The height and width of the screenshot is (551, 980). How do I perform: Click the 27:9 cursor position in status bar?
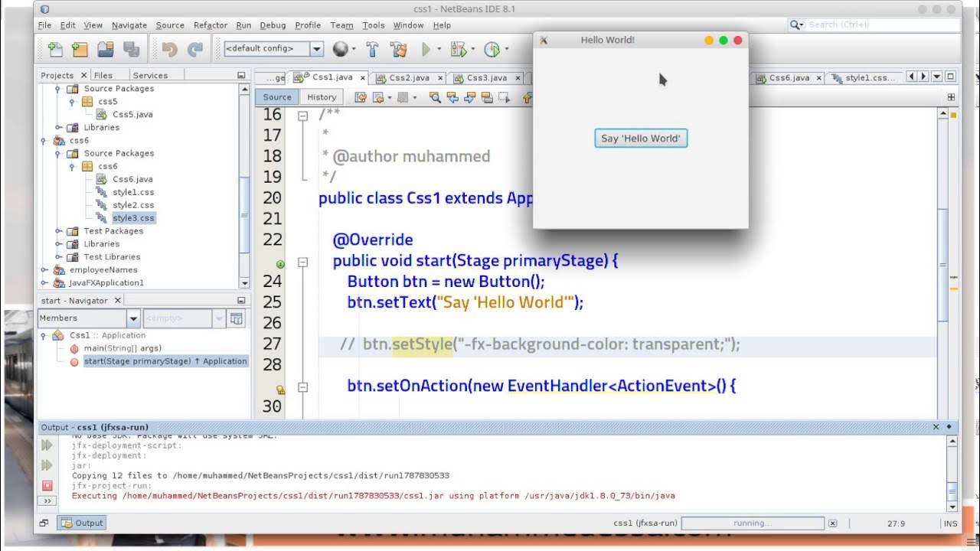point(896,523)
